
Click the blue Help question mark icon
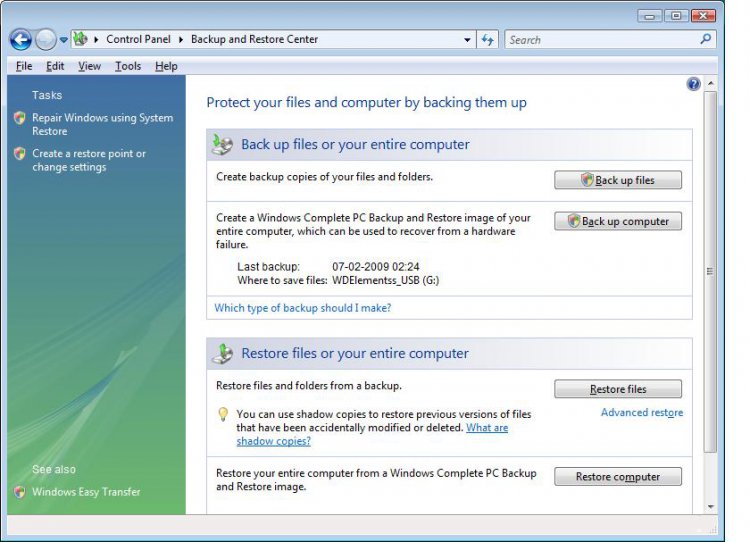coord(693,84)
